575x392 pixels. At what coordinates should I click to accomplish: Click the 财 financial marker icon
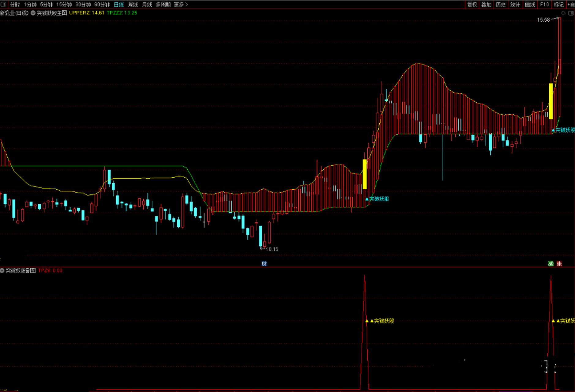click(264, 264)
